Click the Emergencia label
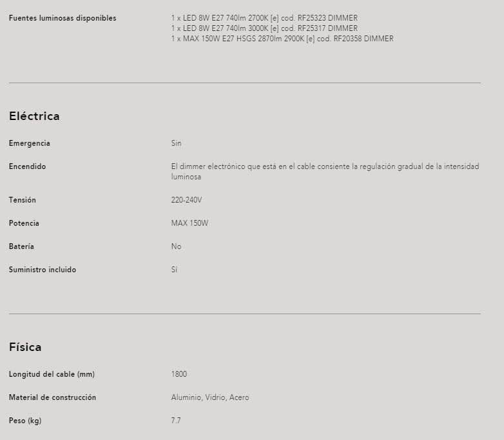 [30, 143]
